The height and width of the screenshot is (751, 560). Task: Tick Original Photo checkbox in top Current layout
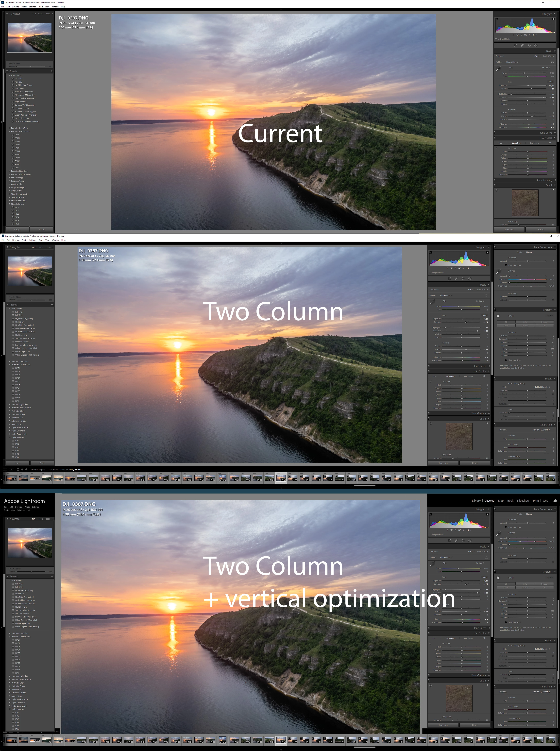click(x=496, y=39)
